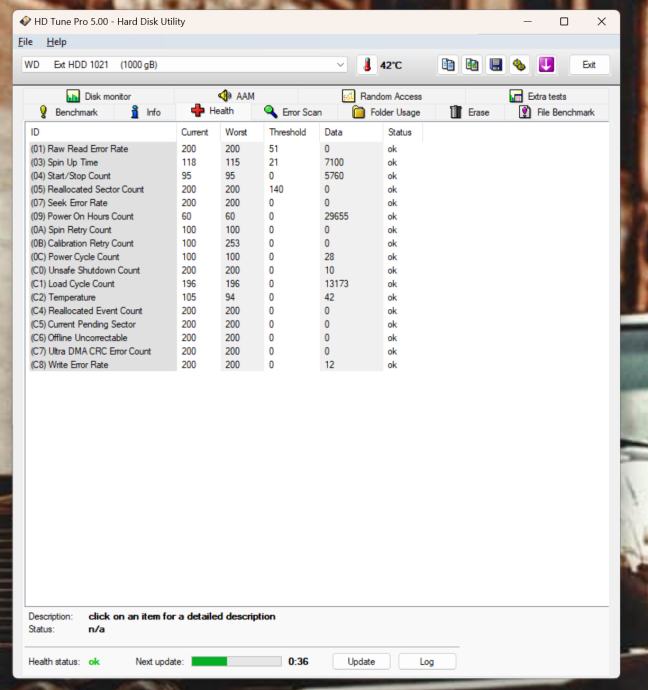
Task: Click the Next update progress bar
Action: point(236,661)
